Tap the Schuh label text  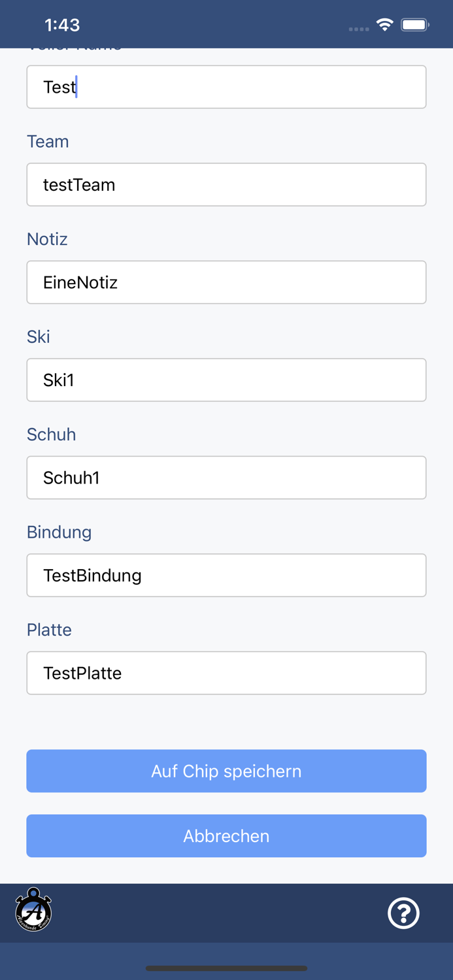coord(51,434)
